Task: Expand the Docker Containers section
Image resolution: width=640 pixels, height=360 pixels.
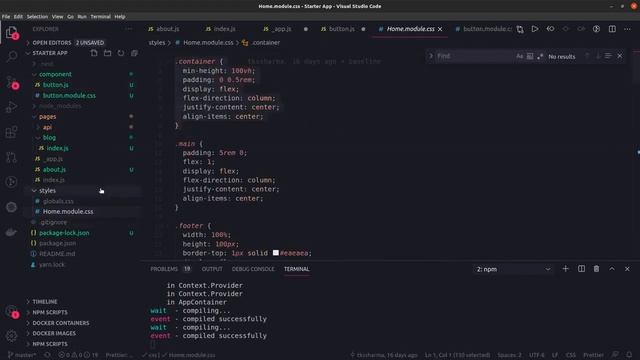Action: (x=61, y=323)
